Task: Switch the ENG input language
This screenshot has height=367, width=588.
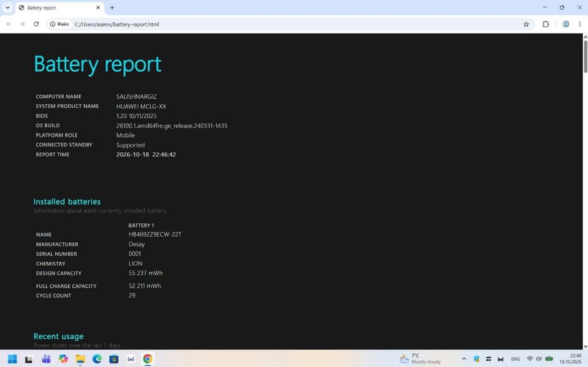Action: [x=516, y=359]
